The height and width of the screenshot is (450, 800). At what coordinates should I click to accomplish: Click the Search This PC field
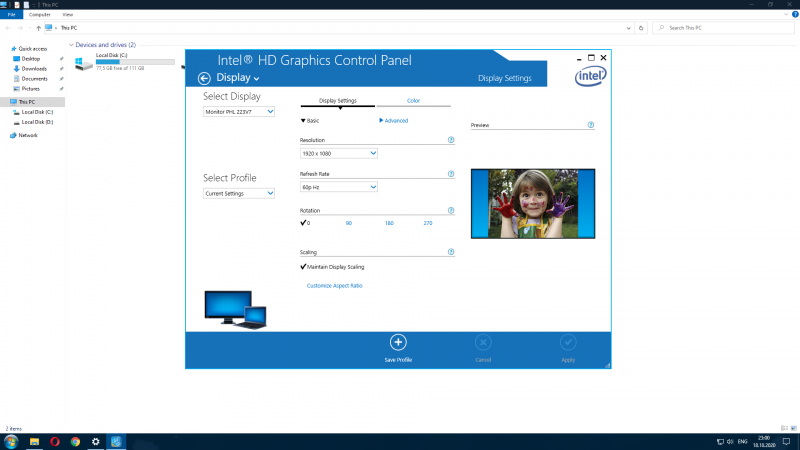723,28
